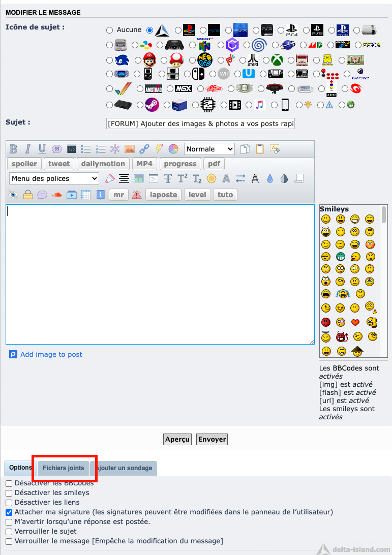Center-align text with the alignment icon
This screenshot has width=392, height=555.
point(124,178)
